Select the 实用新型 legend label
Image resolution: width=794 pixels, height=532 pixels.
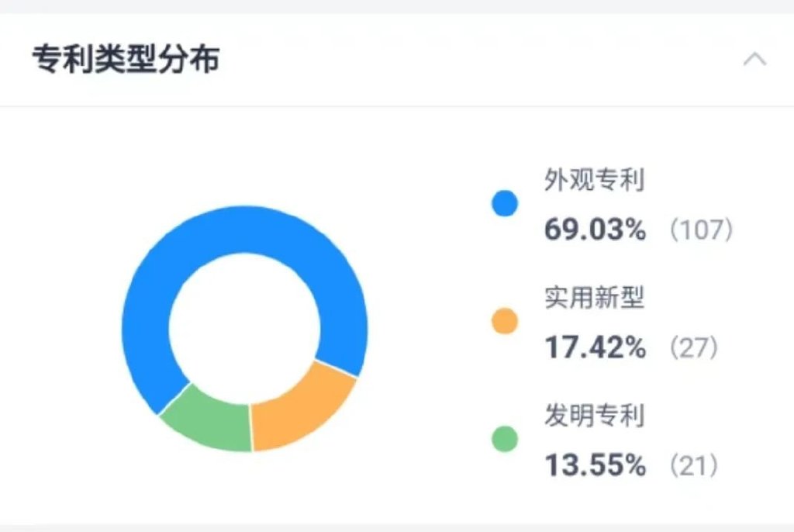595,298
